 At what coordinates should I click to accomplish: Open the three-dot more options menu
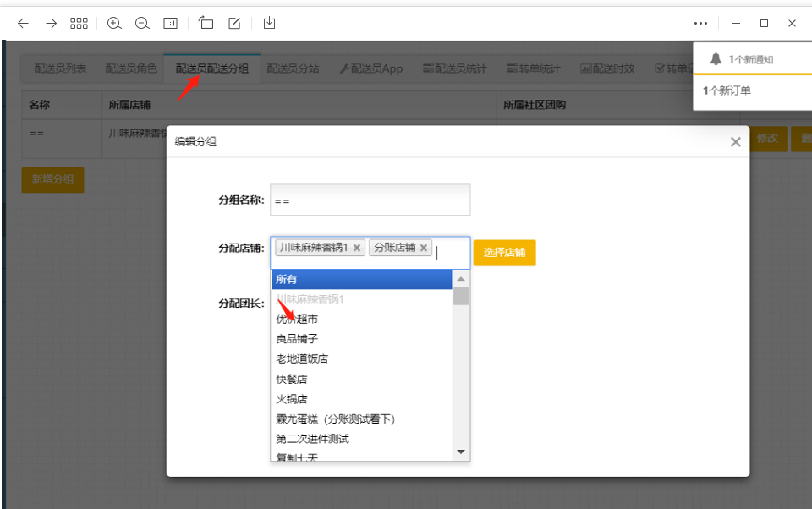click(x=700, y=24)
